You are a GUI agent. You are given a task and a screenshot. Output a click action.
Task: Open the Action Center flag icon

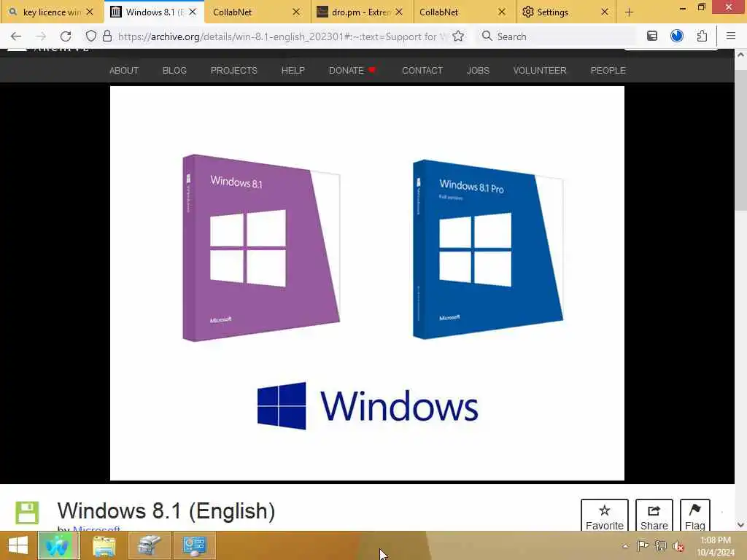tap(642, 545)
